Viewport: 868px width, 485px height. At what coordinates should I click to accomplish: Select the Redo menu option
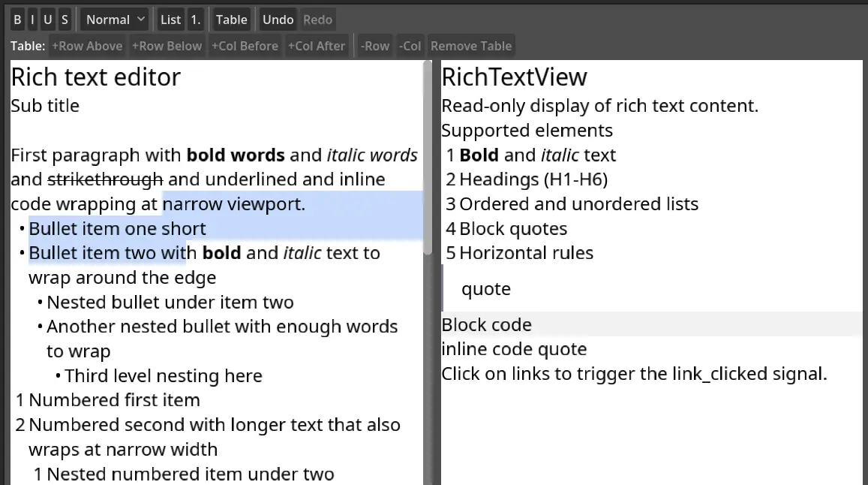tap(317, 19)
